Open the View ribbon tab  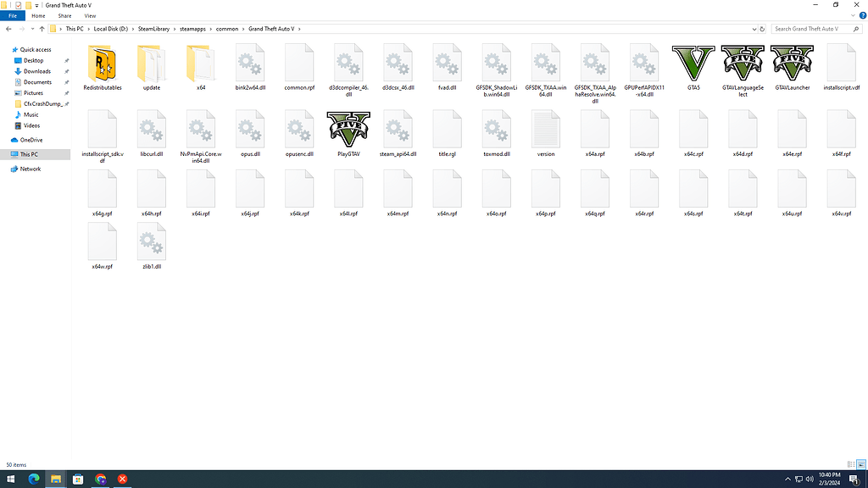click(x=90, y=16)
